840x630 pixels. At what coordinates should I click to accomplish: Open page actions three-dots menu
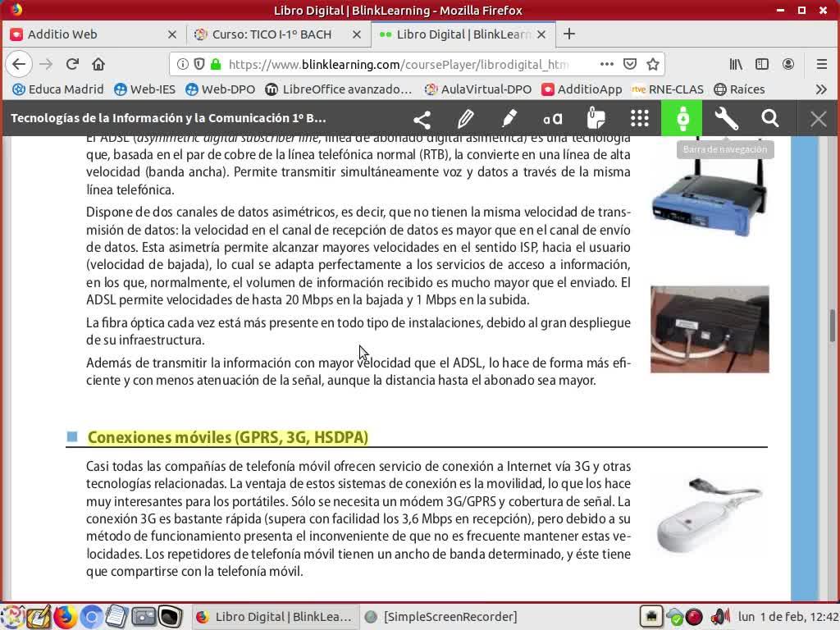click(x=606, y=64)
